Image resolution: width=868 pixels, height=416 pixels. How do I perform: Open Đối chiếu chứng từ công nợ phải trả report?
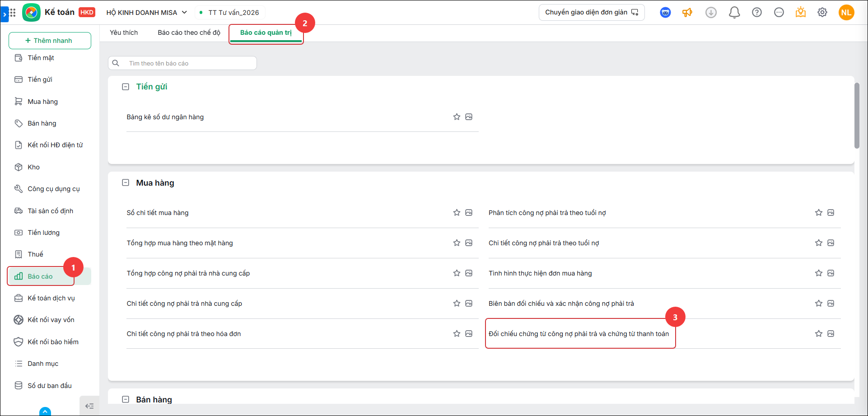tap(579, 334)
